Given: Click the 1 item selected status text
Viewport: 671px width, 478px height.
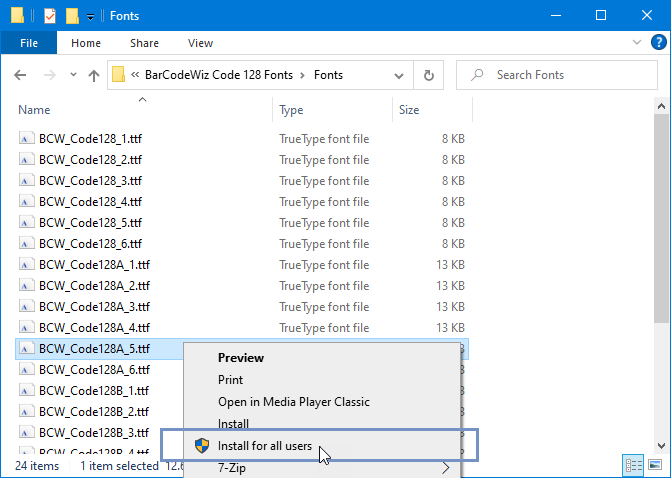Looking at the screenshot, I should coord(119,466).
